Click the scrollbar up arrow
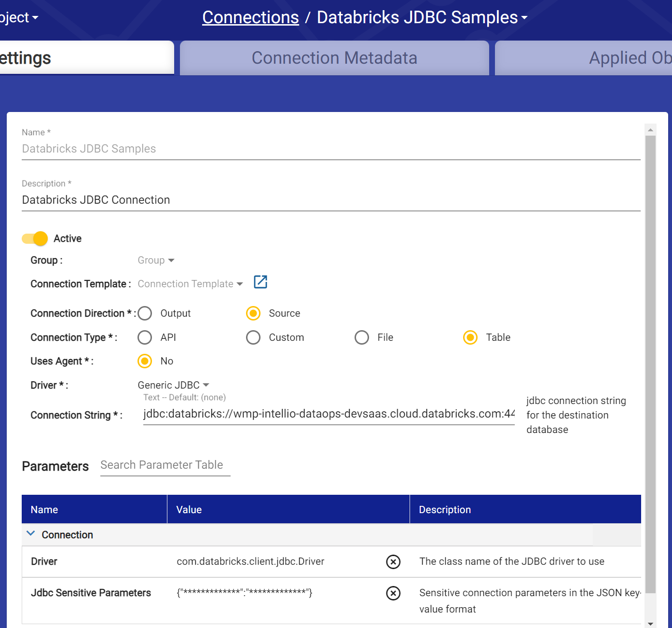 point(650,130)
